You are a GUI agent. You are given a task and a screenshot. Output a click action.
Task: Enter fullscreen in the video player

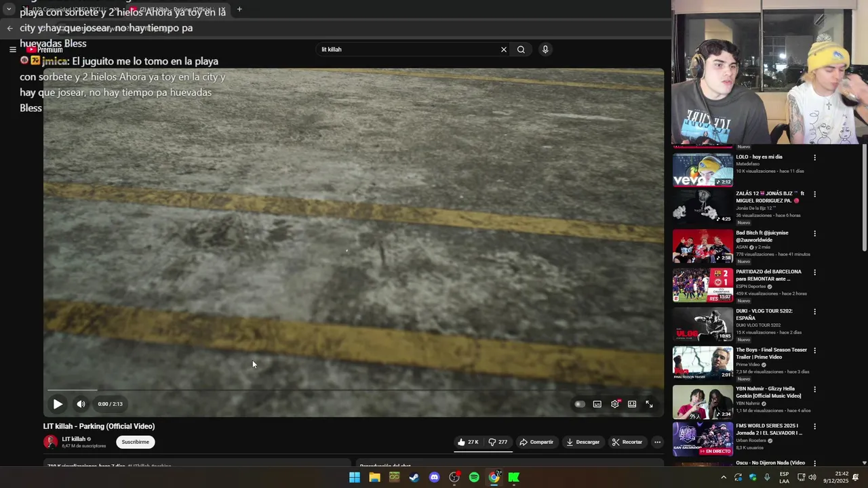[649, 404]
